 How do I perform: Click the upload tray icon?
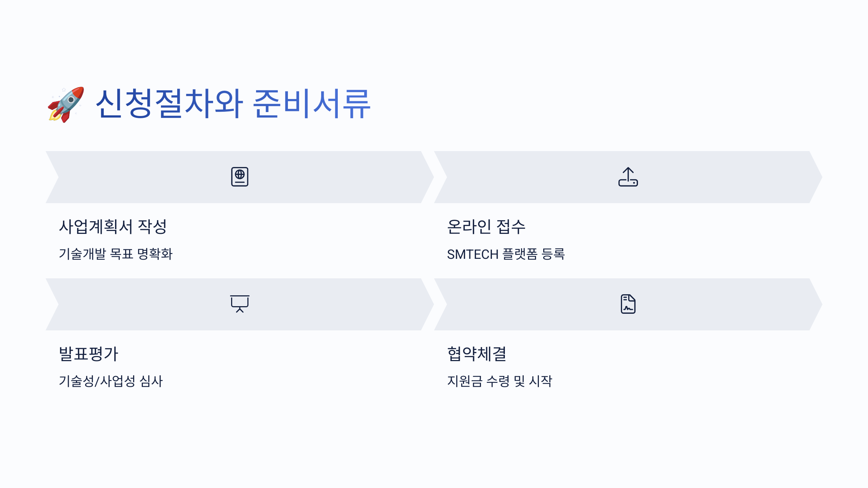coord(628,177)
